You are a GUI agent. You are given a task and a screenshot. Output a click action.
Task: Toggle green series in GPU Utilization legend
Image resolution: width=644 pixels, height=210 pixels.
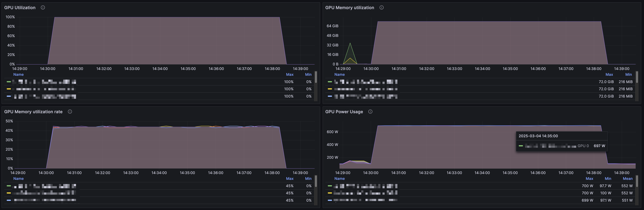(44, 82)
